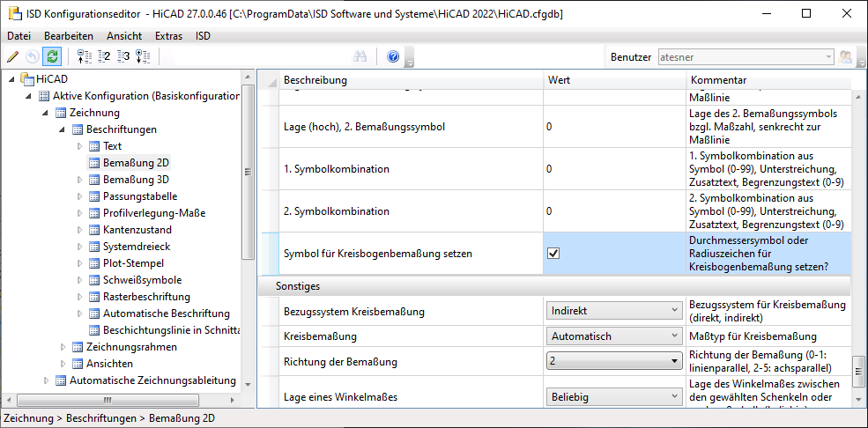Collapse all tree levels icon

tap(84, 56)
